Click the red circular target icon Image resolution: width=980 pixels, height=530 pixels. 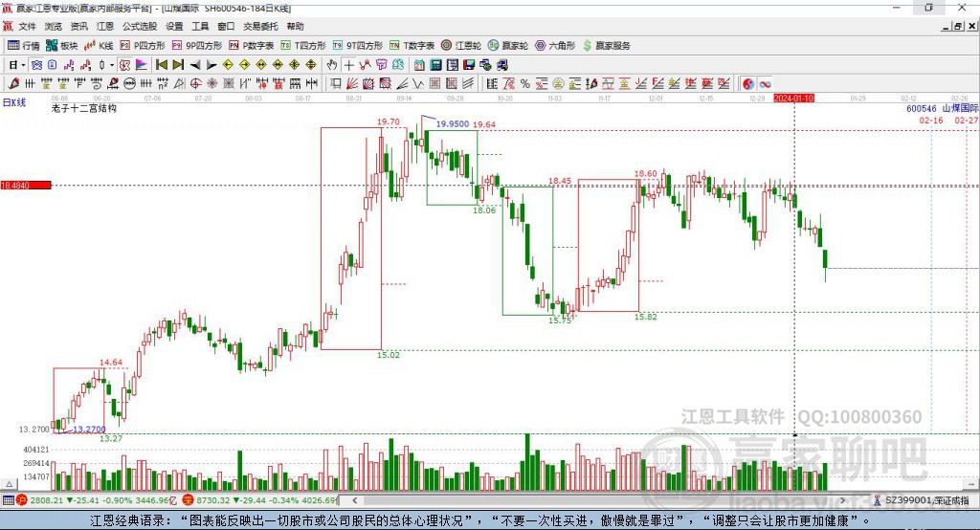pyautogui.click(x=195, y=84)
